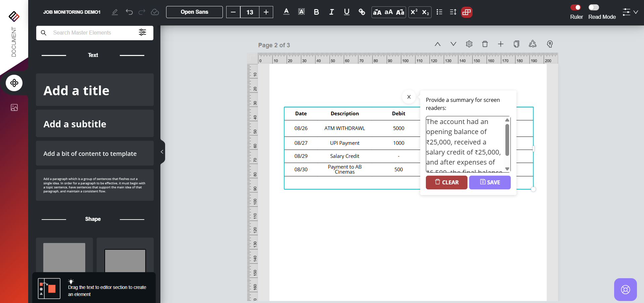Select the Add a title element
The width and height of the screenshot is (644, 303).
click(x=95, y=90)
